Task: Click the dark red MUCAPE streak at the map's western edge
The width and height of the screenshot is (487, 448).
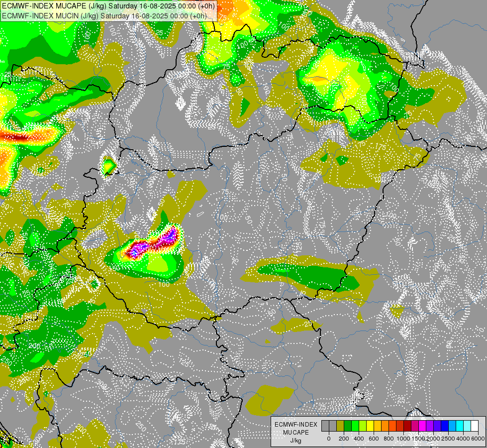Action: (18, 136)
